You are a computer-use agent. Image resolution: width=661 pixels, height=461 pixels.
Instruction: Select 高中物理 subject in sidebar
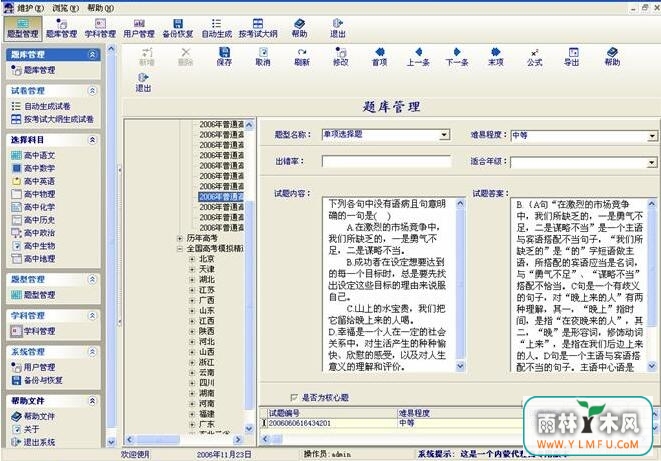[33, 194]
